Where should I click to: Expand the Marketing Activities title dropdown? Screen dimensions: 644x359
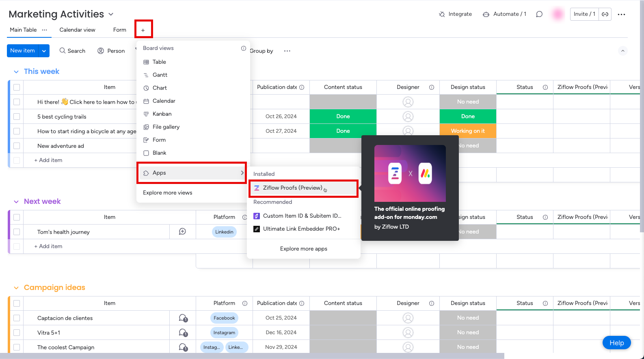coord(111,14)
